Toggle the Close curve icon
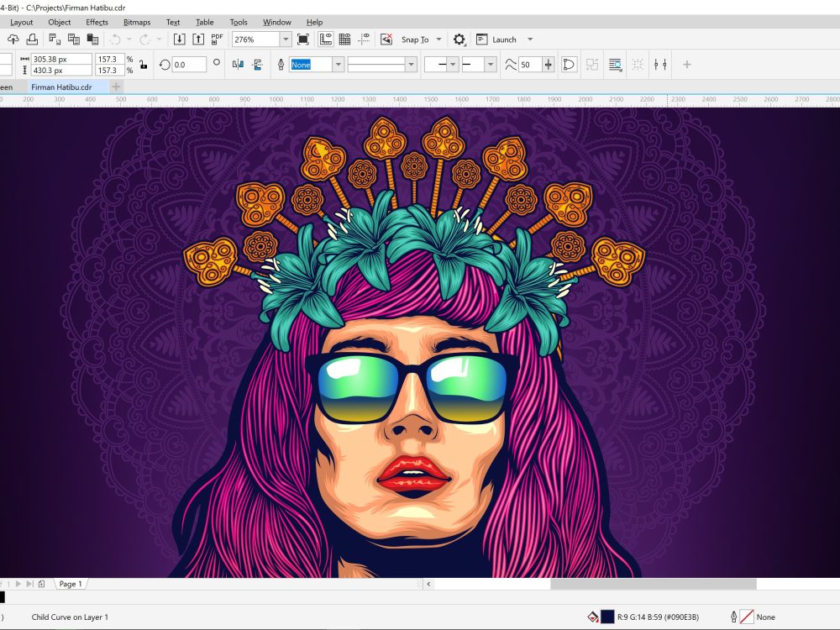Screen dimensions: 840x630 point(569,65)
